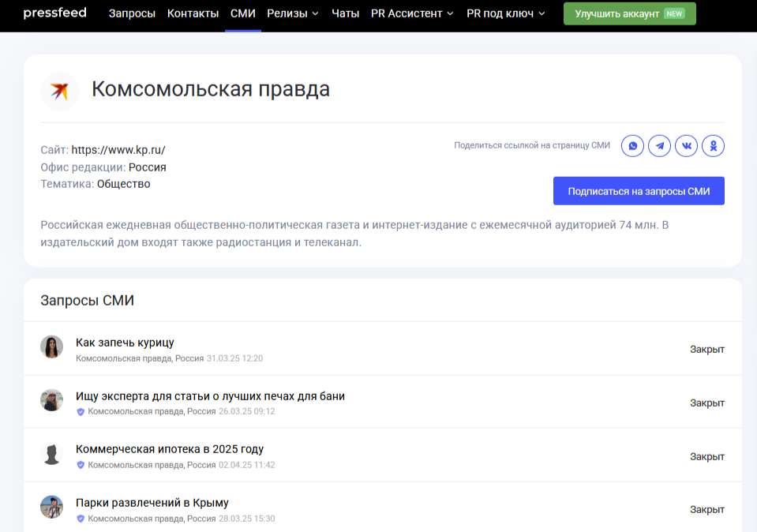The height and width of the screenshot is (532, 757).
Task: Open Контакты navigation item
Action: pos(193,13)
